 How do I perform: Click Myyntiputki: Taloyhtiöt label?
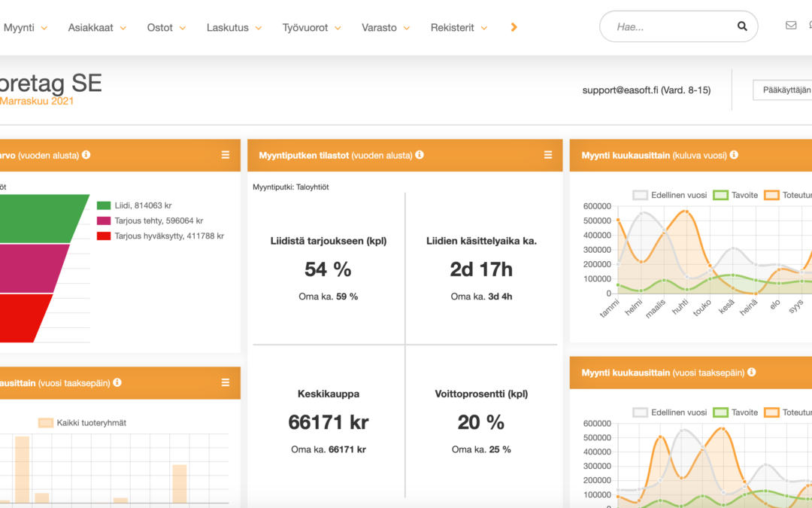tap(290, 187)
